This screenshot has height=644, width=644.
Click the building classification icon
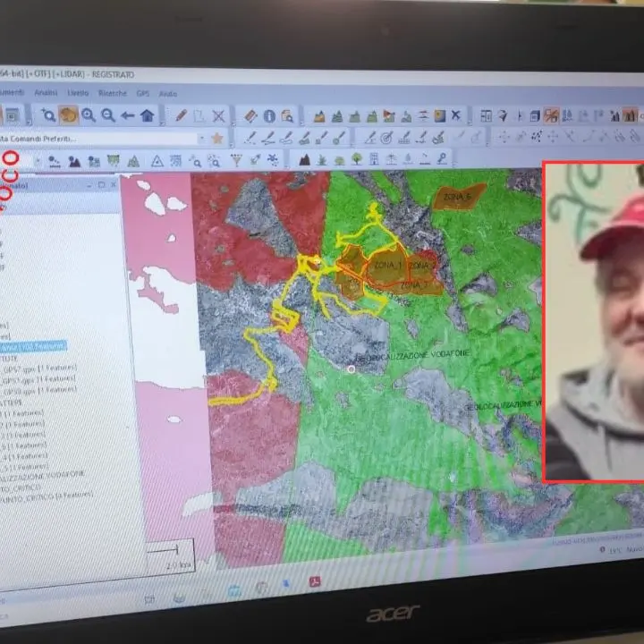point(374,158)
